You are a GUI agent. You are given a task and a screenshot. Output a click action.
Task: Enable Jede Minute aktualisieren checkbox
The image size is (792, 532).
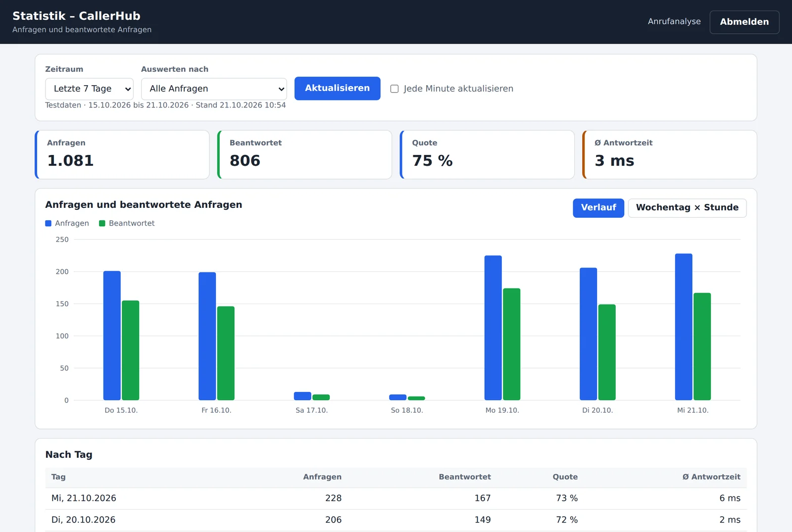(x=395, y=89)
